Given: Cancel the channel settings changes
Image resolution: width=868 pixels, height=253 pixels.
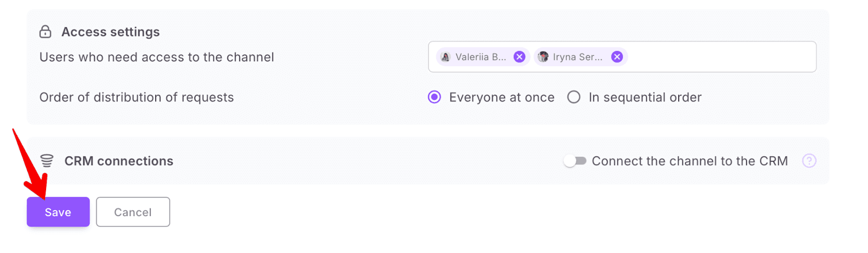Looking at the screenshot, I should (133, 212).
